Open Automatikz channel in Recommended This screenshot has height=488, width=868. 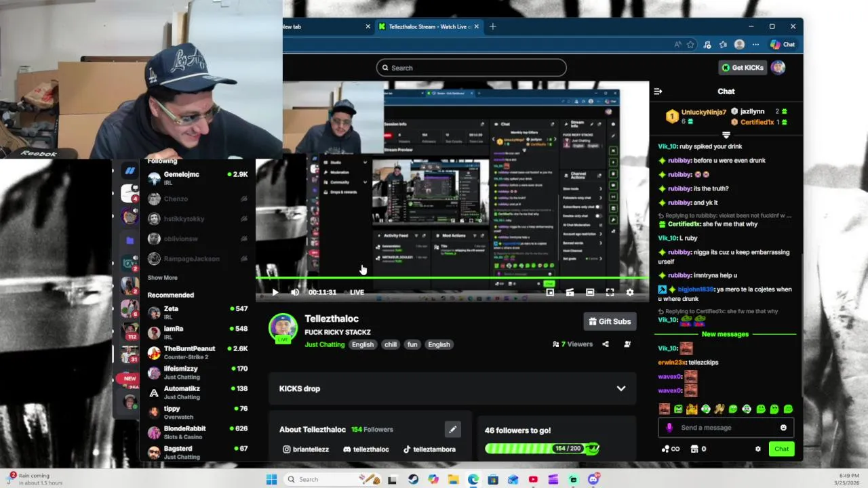197,392
